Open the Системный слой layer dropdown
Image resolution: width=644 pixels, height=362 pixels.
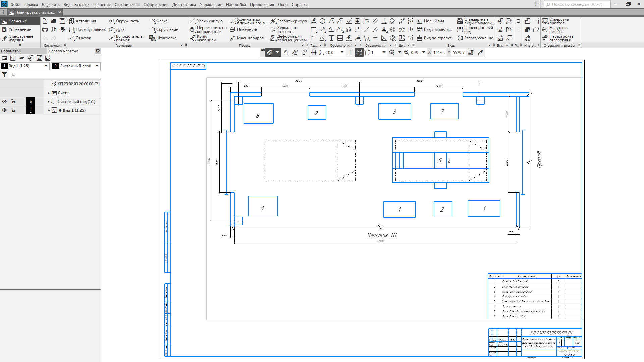(97, 66)
